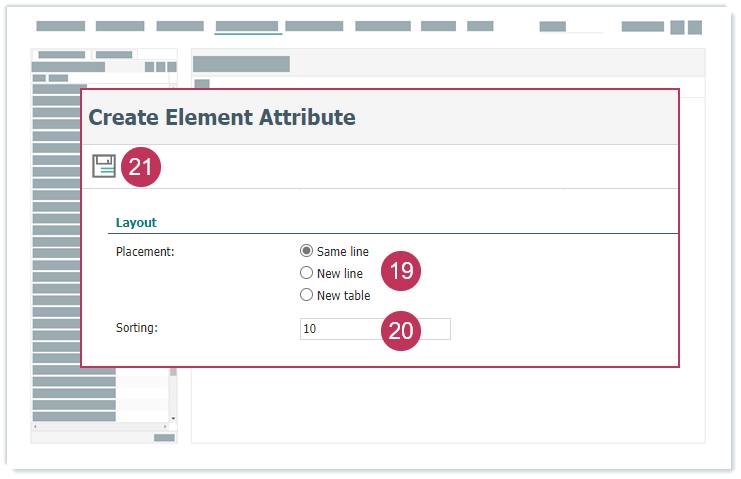Image resolution: width=741 pixels, height=479 pixels.
Task: Click the callout badge numbered 21
Action: (x=141, y=167)
